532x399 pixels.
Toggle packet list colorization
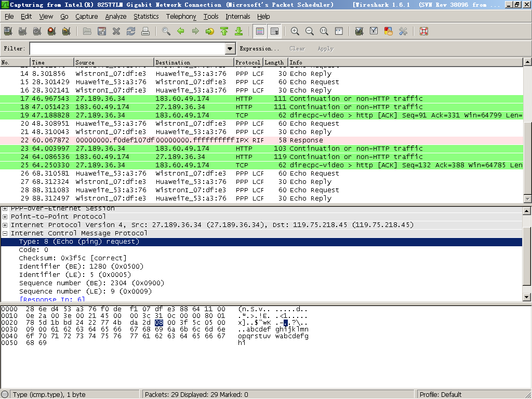(x=260, y=32)
